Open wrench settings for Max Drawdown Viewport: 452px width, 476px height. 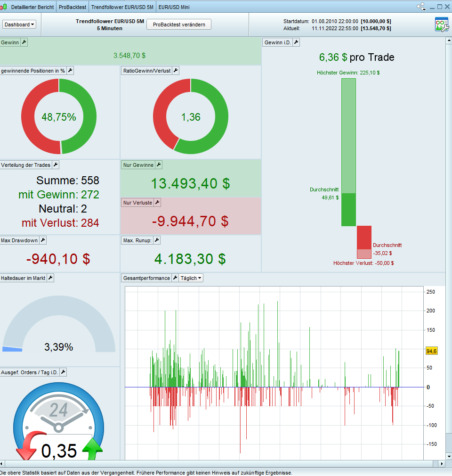pos(43,240)
